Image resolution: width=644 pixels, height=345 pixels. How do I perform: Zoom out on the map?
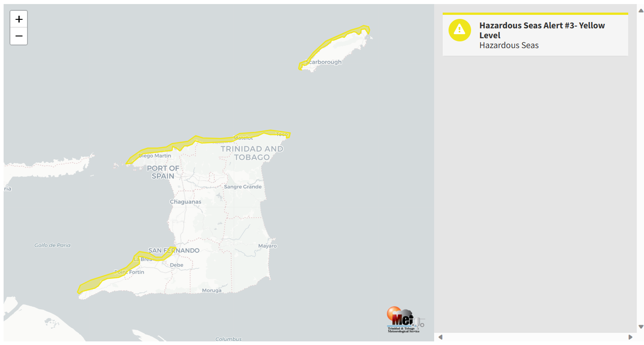(x=19, y=36)
